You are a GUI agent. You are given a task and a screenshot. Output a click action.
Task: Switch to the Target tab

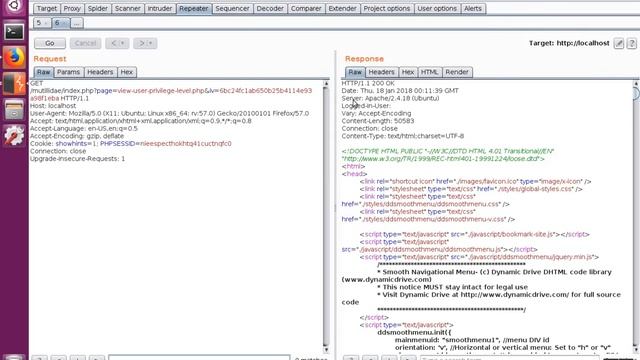click(47, 9)
